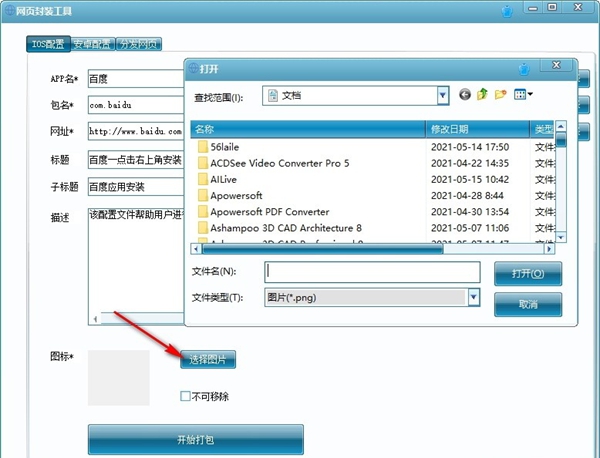Click the date 2021-04-30 13:54

tap(470, 212)
